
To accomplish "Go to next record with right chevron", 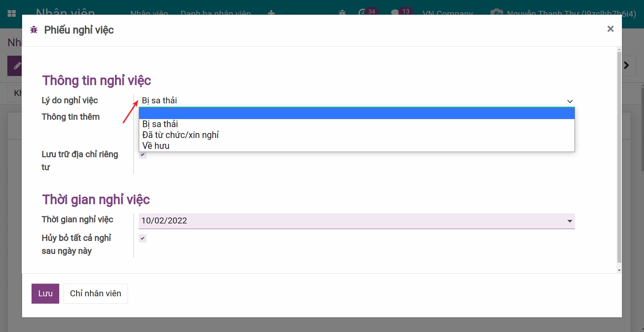I will click(626, 65).
